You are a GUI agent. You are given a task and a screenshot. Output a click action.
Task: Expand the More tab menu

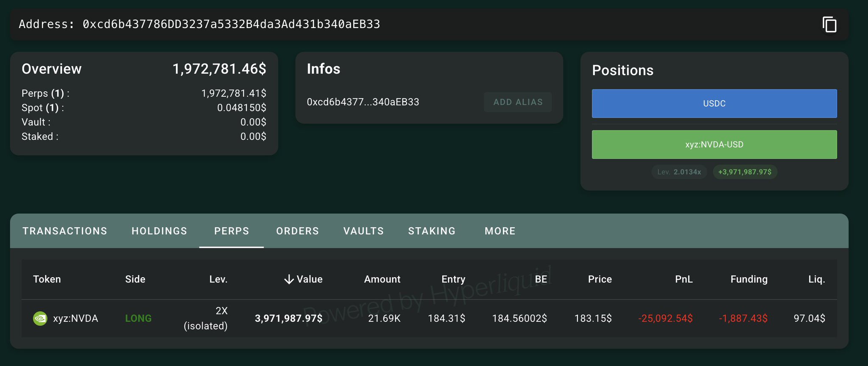coord(500,231)
